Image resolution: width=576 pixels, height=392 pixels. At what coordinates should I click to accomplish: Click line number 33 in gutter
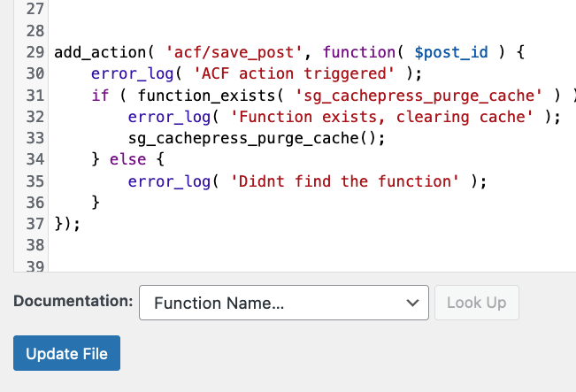click(35, 139)
